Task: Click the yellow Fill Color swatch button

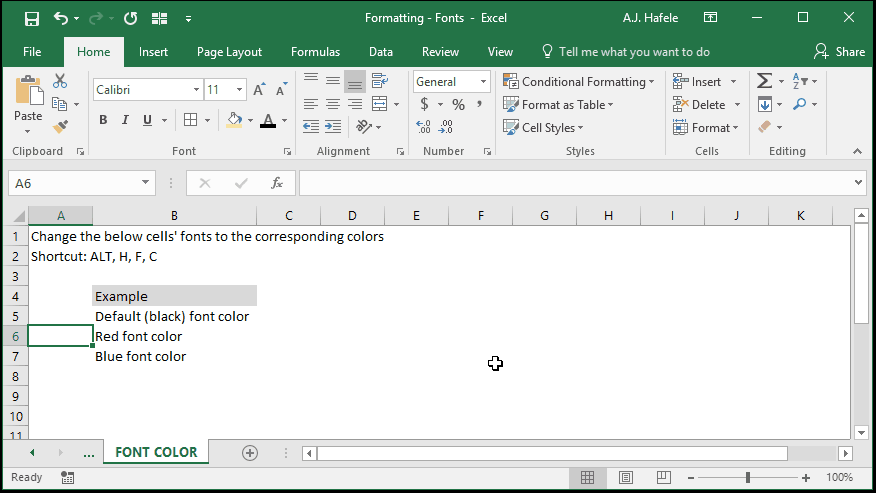Action: [x=235, y=120]
